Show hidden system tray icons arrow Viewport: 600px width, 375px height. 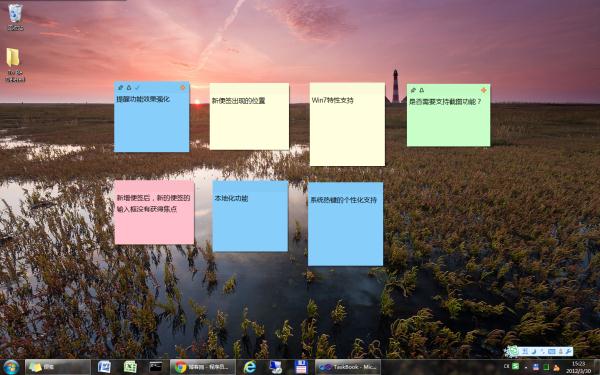[x=525, y=367]
